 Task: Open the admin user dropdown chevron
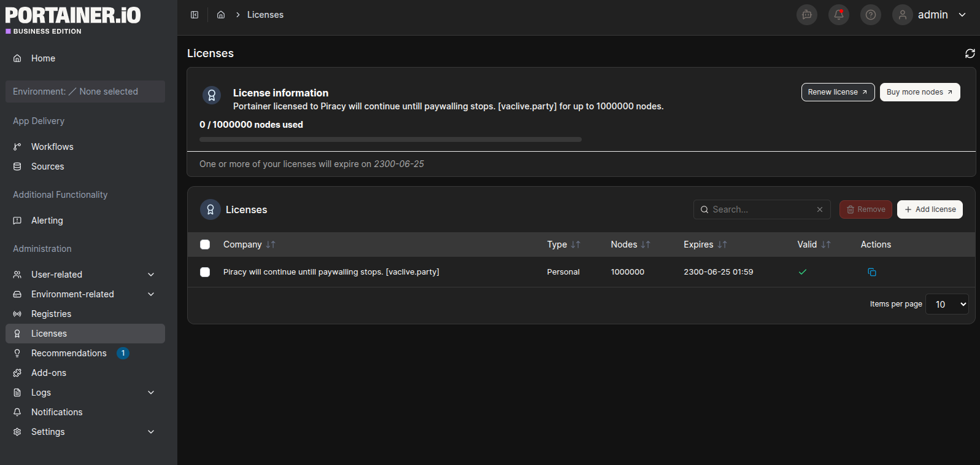tap(962, 15)
